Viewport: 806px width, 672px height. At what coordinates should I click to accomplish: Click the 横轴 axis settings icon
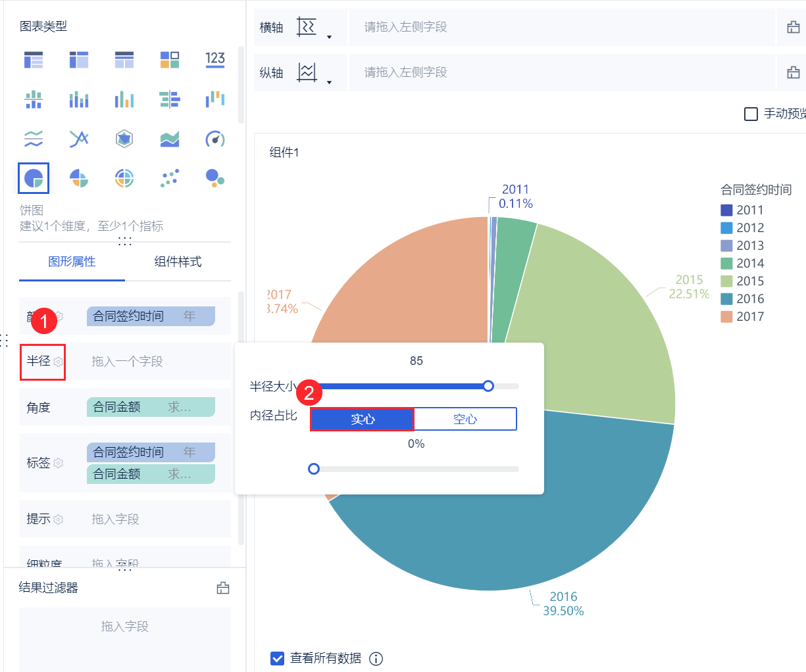point(307,27)
